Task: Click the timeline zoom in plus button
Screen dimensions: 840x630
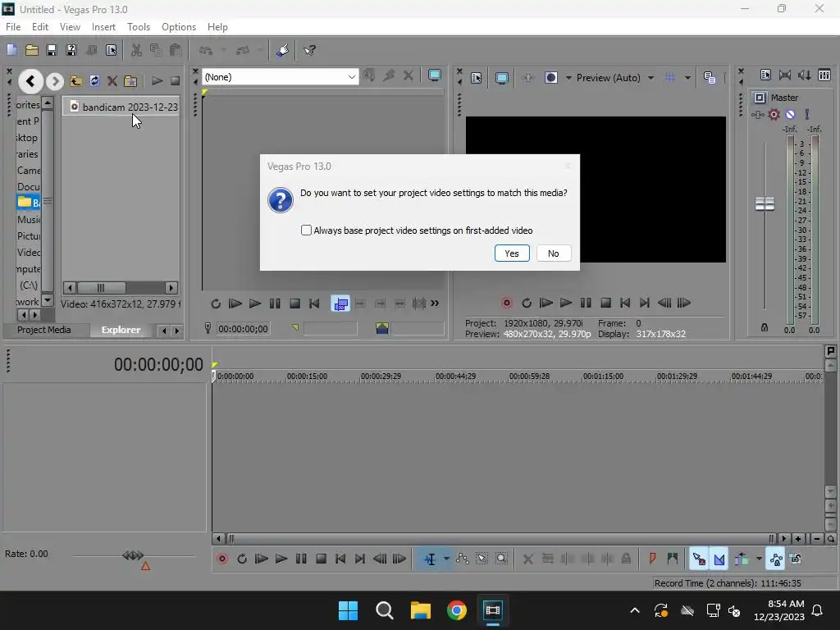Action: (798, 539)
